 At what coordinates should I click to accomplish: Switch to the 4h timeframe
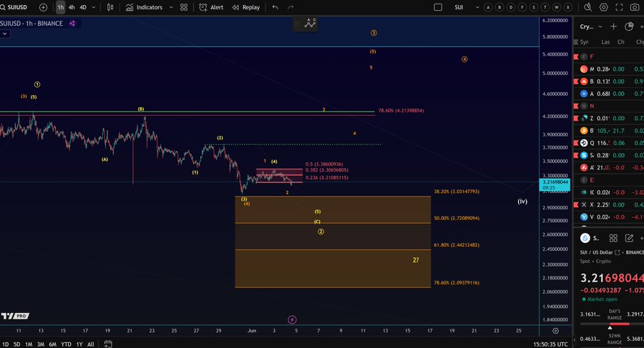[72, 7]
